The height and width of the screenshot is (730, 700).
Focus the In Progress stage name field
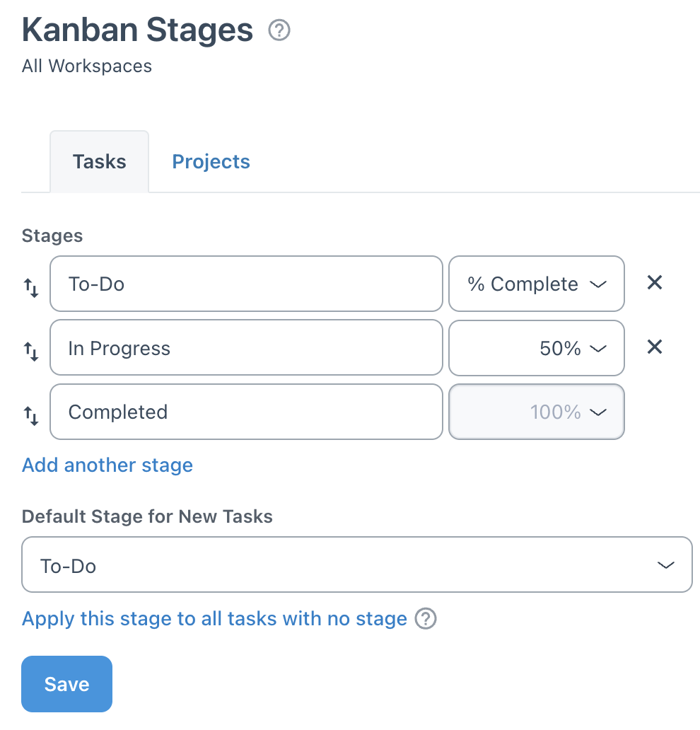[x=246, y=348]
